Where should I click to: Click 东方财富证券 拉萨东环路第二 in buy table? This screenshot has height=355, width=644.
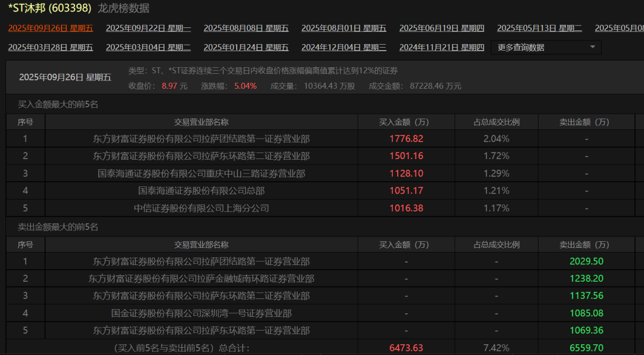click(x=202, y=156)
